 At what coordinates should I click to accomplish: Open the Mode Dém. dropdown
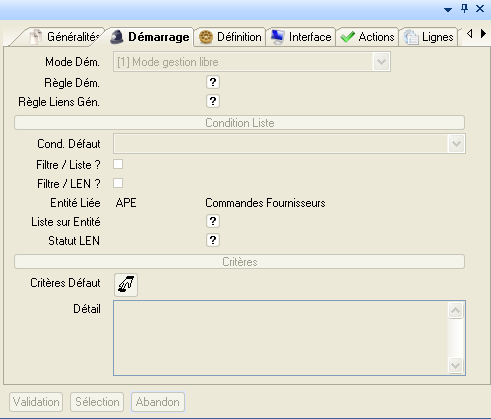tap(382, 62)
